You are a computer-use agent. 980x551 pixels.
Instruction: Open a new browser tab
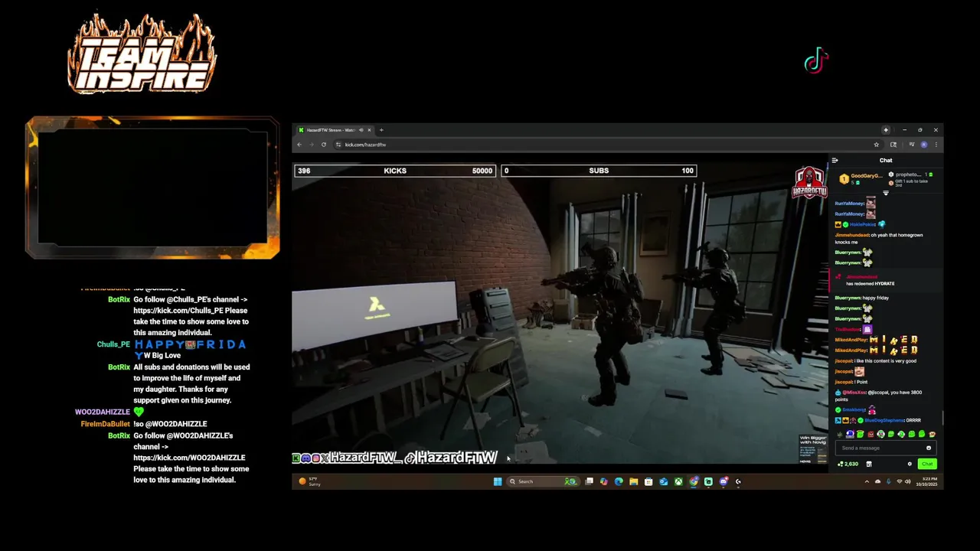381,130
